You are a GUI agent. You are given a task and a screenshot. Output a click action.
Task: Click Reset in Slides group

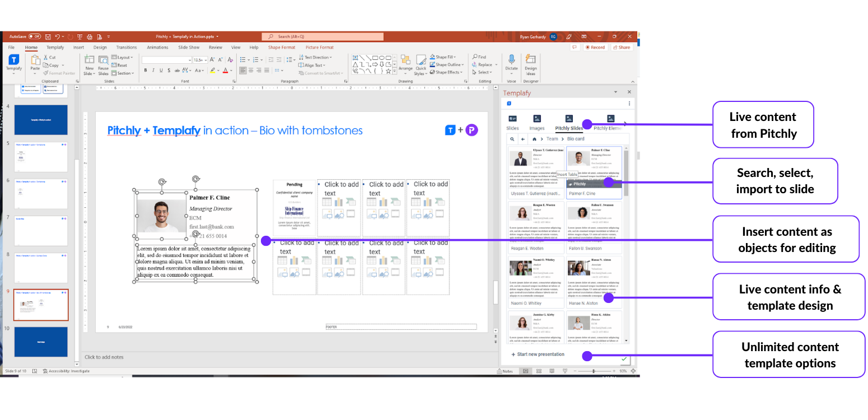[x=119, y=65]
